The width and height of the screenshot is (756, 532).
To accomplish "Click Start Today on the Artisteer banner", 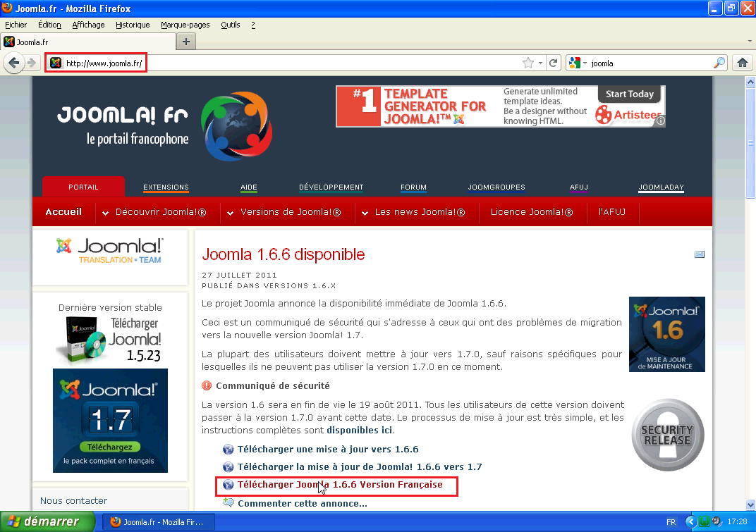I will click(630, 94).
